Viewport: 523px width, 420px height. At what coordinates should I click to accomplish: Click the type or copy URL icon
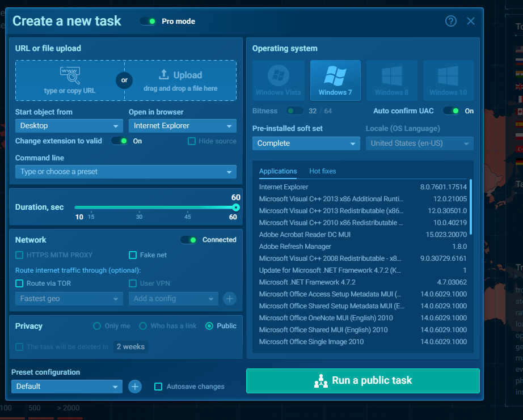tap(70, 75)
